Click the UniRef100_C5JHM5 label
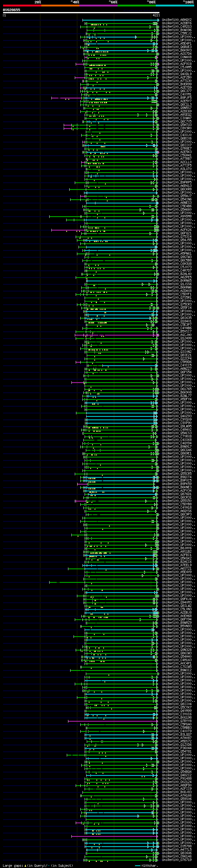Viewport: 197px width, 868px height. point(177,67)
